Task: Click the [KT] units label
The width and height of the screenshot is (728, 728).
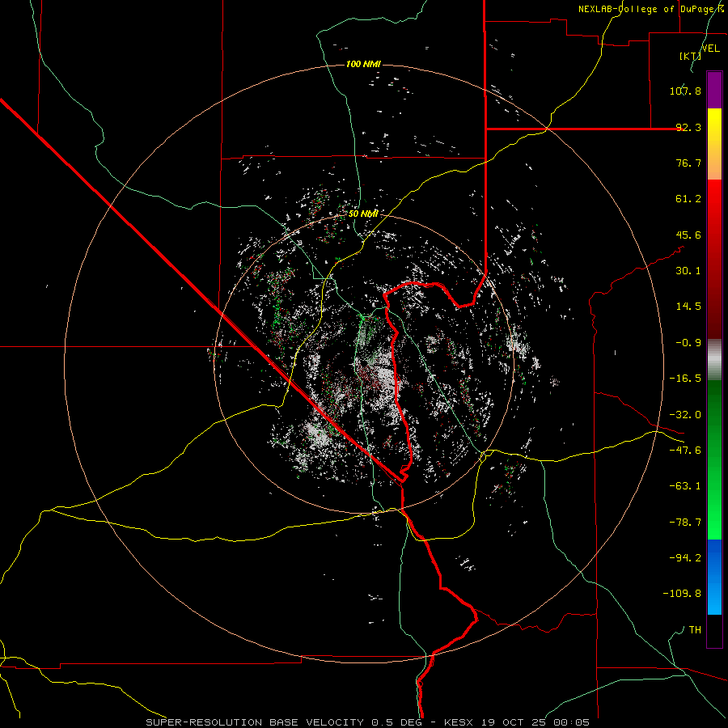Action: pos(691,56)
